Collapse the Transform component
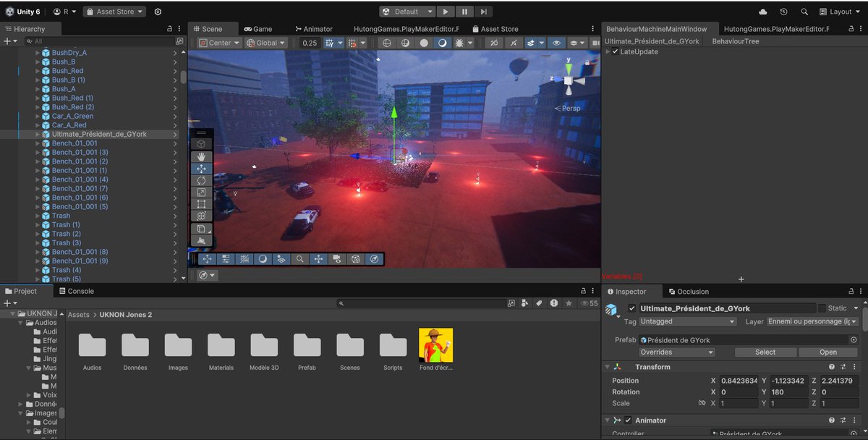The image size is (868, 440). (608, 367)
